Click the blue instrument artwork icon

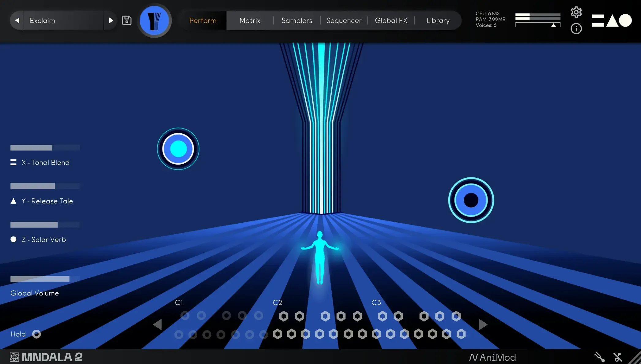pos(154,20)
